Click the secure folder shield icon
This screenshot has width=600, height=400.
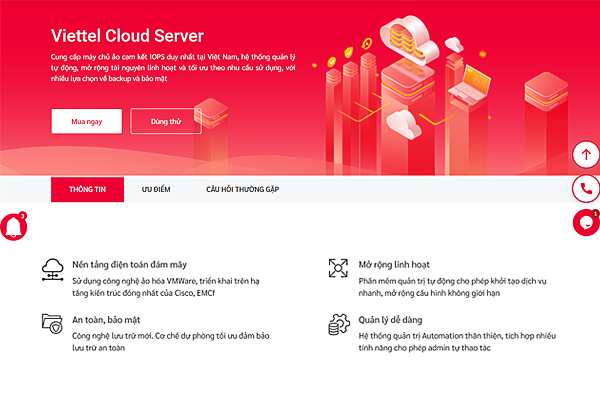tap(52, 324)
